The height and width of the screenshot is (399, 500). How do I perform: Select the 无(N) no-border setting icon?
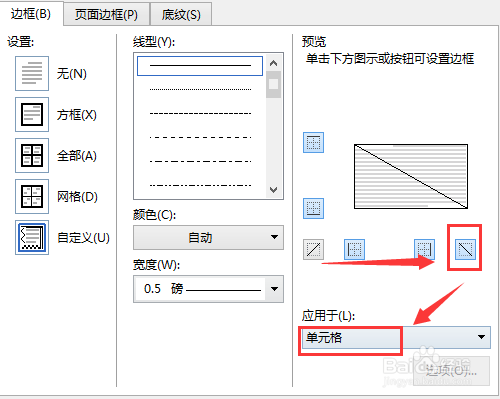pyautogui.click(x=32, y=73)
